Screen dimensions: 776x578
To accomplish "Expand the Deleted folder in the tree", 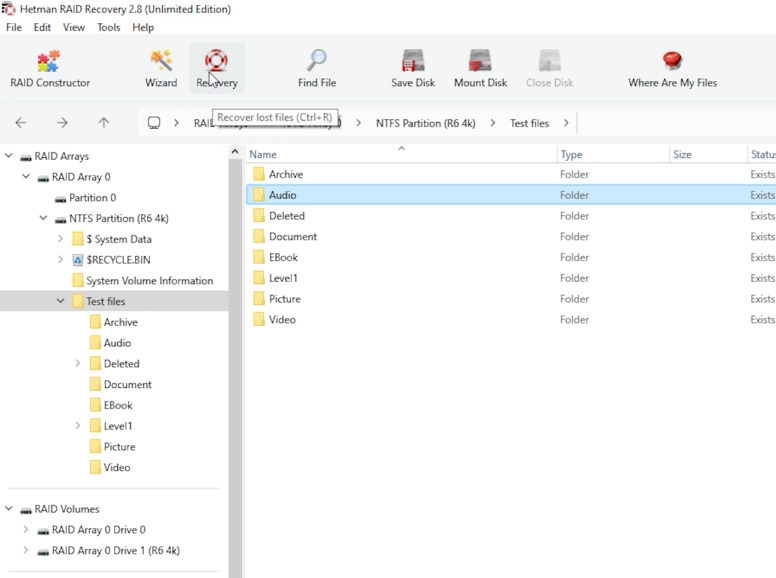I will (78, 363).
